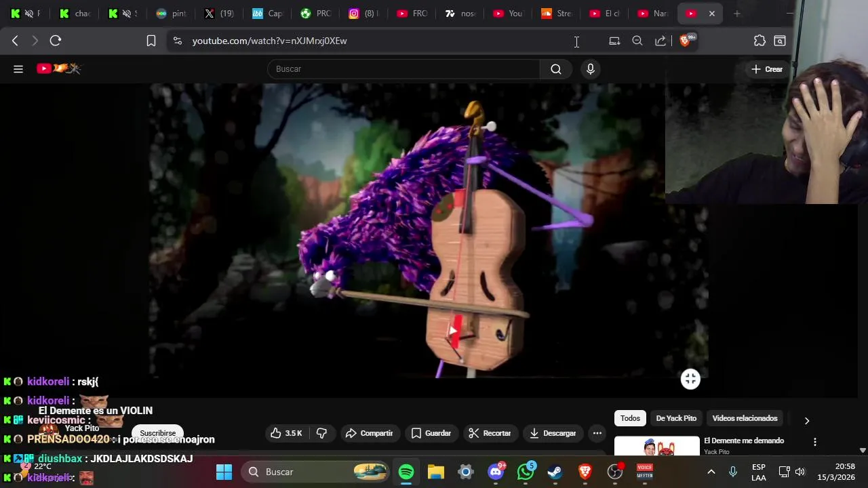The width and height of the screenshot is (868, 488).
Task: Select the Todos filter chip
Action: coord(630,418)
